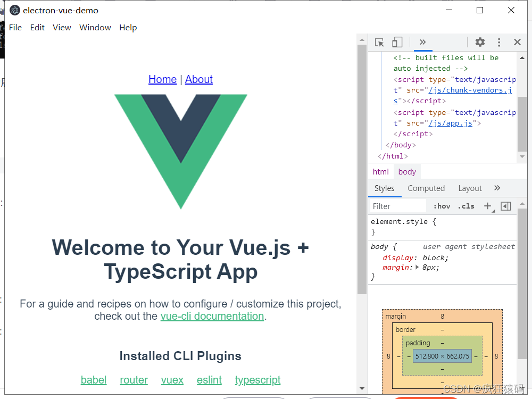The width and height of the screenshot is (532, 399).
Task: Open DevTools three-dot menu
Action: tap(499, 42)
